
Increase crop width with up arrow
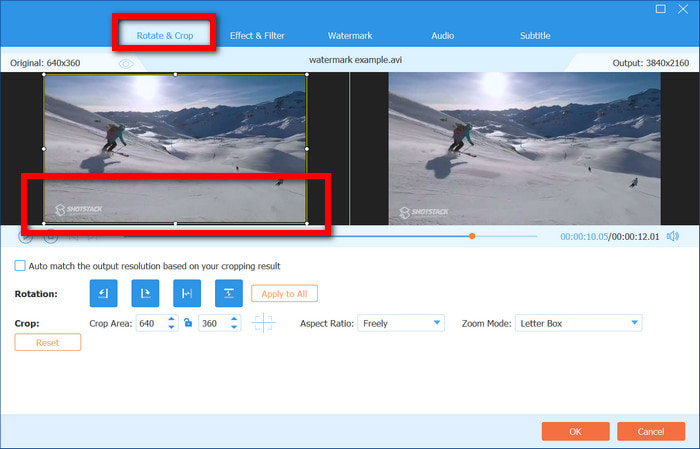(x=171, y=319)
